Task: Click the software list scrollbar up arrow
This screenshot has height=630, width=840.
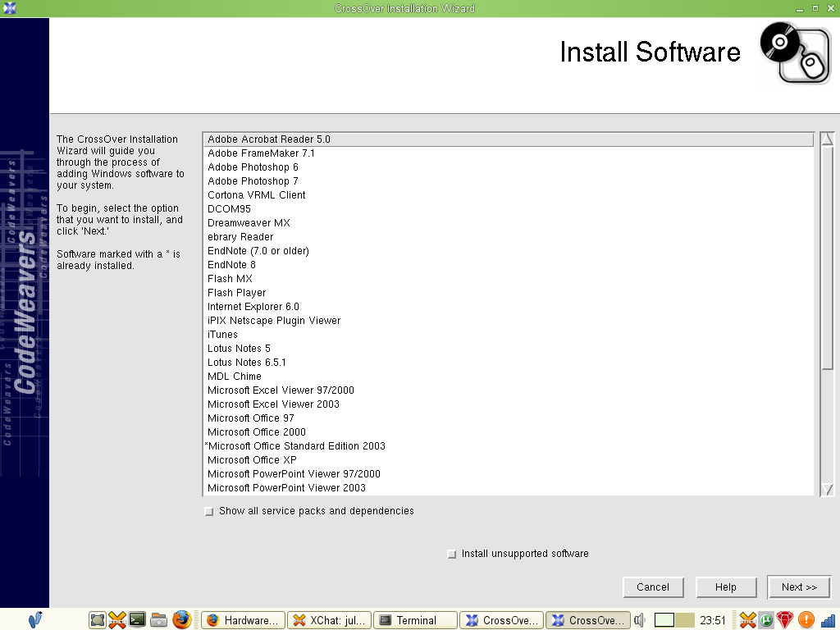Action: coord(827,139)
